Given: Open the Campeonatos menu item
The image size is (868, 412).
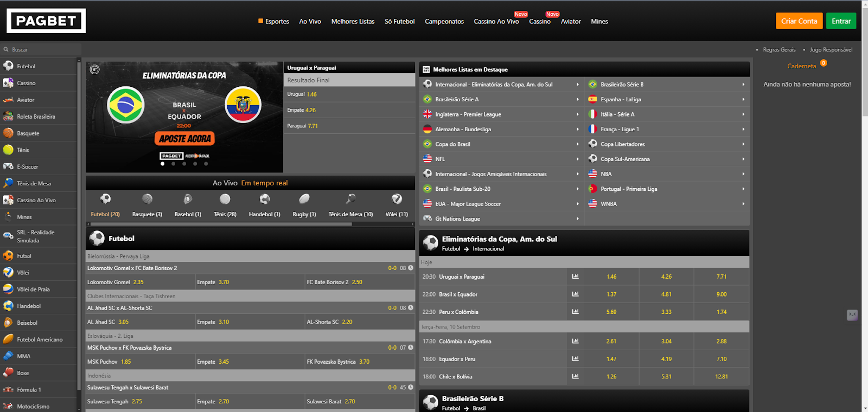Looking at the screenshot, I should point(444,22).
